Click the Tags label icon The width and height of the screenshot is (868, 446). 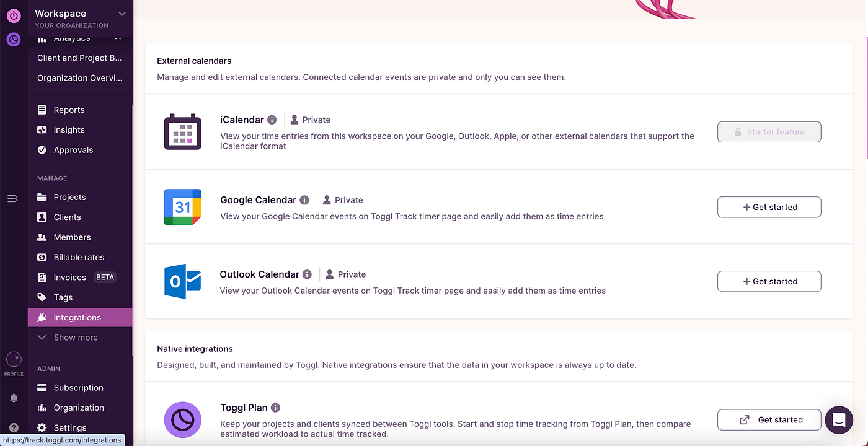(42, 297)
